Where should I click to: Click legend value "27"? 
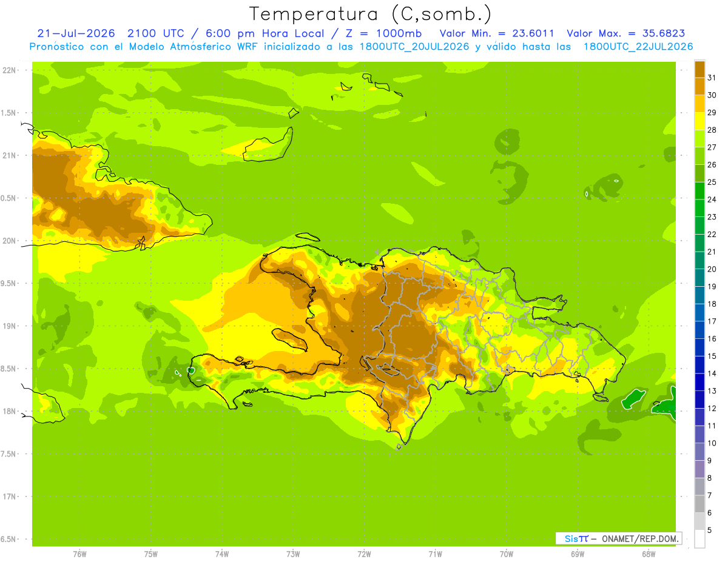pyautogui.click(x=712, y=147)
